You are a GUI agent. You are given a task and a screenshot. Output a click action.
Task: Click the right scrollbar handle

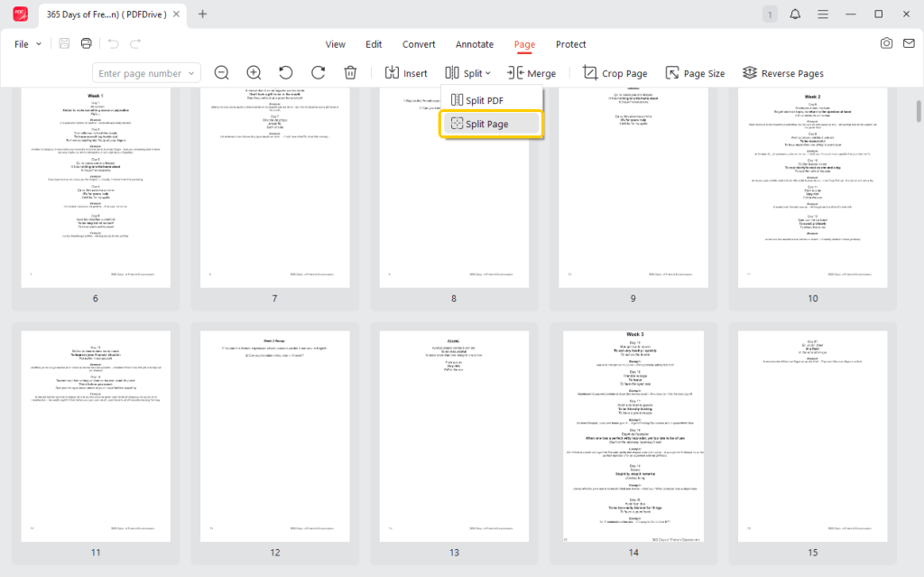point(918,113)
